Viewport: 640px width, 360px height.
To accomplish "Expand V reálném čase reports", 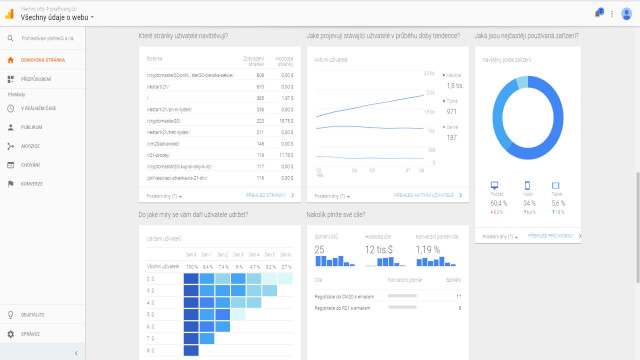I will 42,108.
